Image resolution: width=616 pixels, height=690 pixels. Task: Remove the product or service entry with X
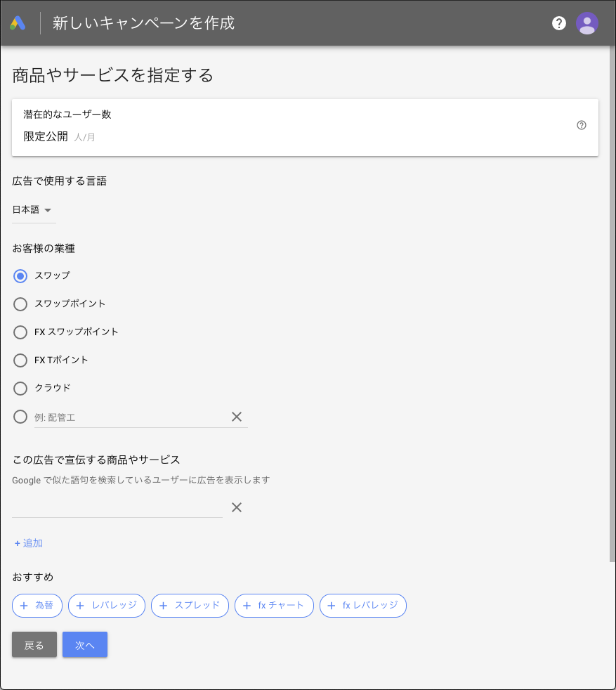pos(236,507)
